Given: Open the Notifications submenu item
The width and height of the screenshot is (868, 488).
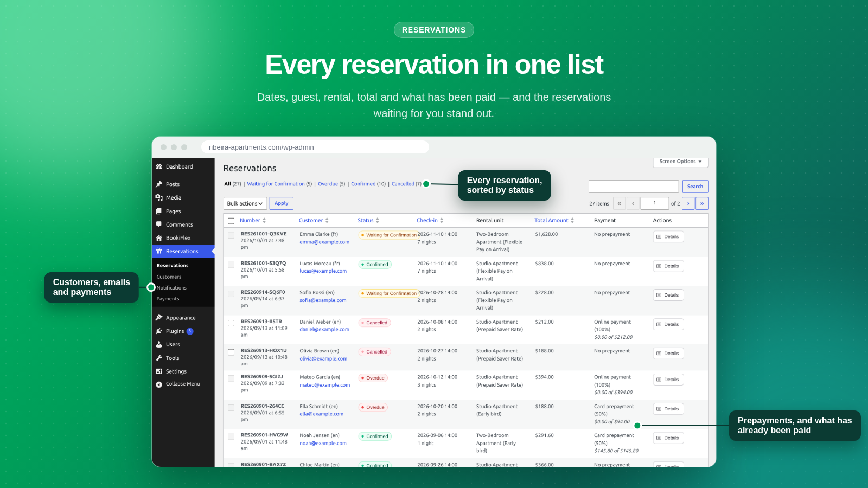Looking at the screenshot, I should click(x=171, y=288).
